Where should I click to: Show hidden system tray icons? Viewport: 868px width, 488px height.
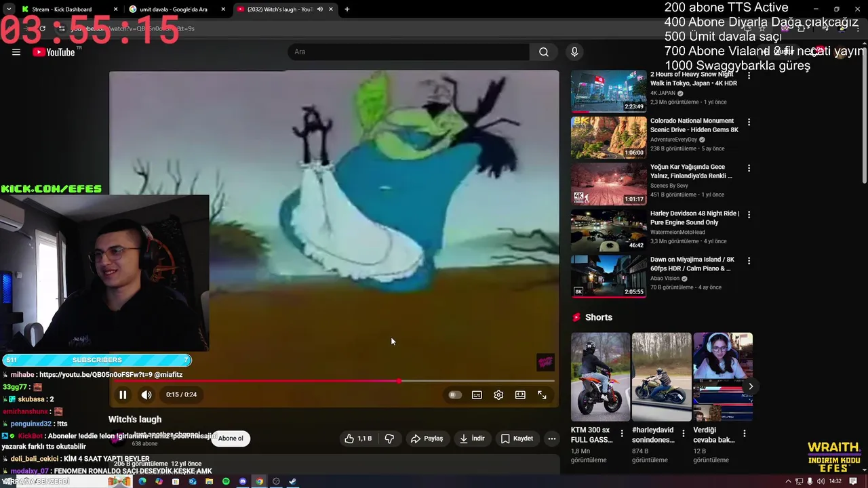[x=788, y=481]
